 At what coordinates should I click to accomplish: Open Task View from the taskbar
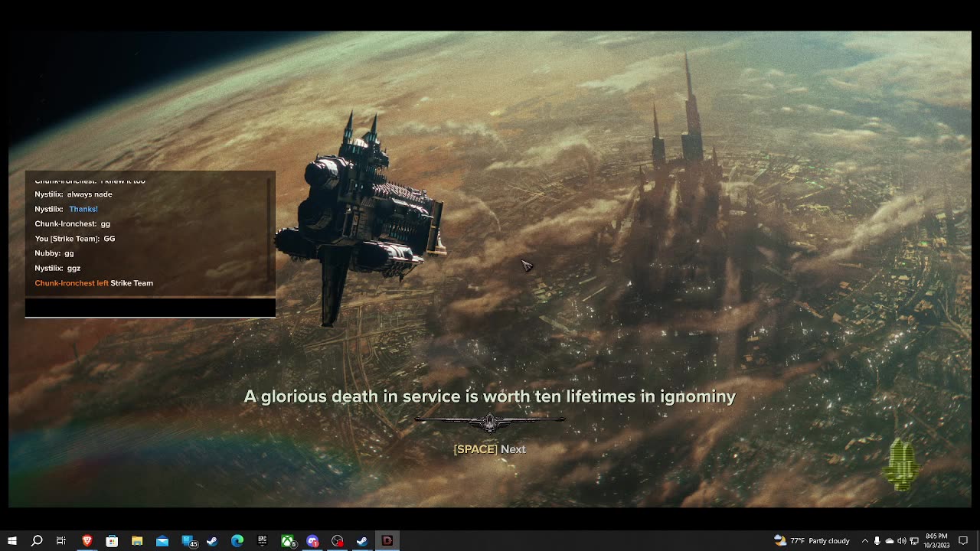point(61,541)
